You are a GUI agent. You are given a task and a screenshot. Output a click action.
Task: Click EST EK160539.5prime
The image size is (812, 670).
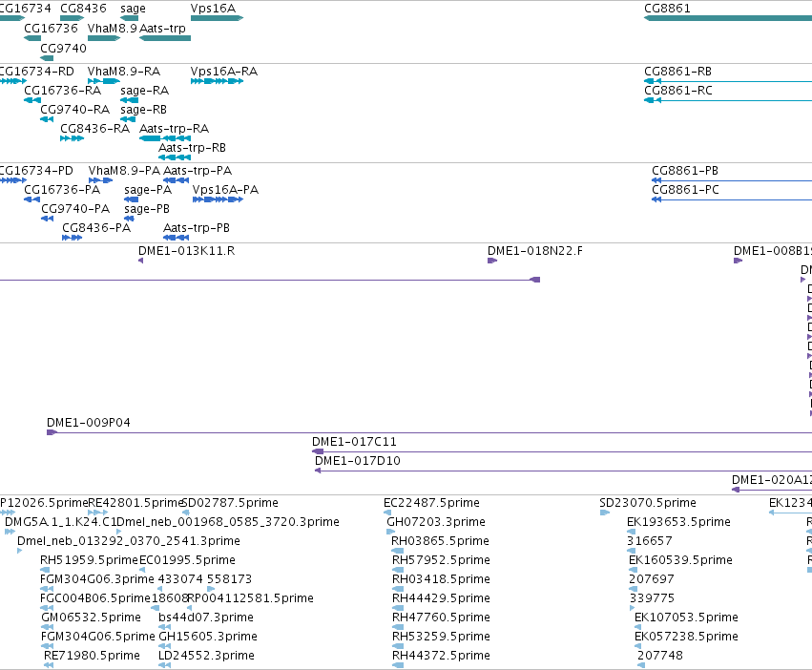click(x=633, y=570)
